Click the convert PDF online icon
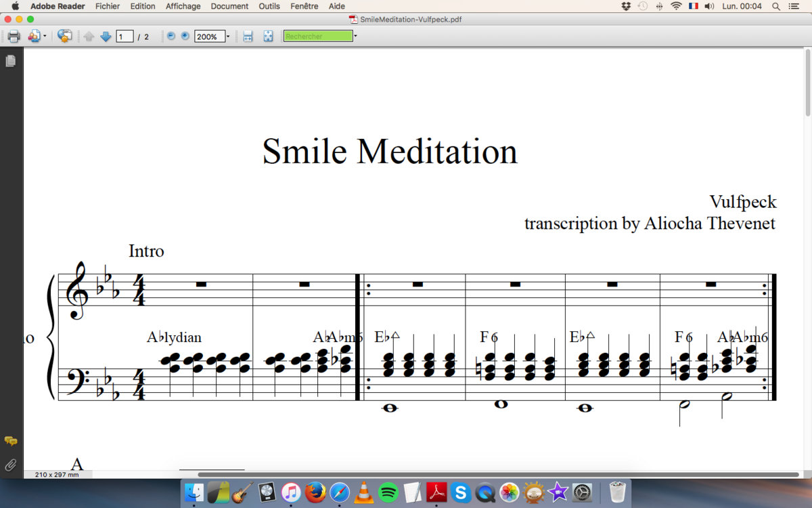The height and width of the screenshot is (508, 812). 64,36
